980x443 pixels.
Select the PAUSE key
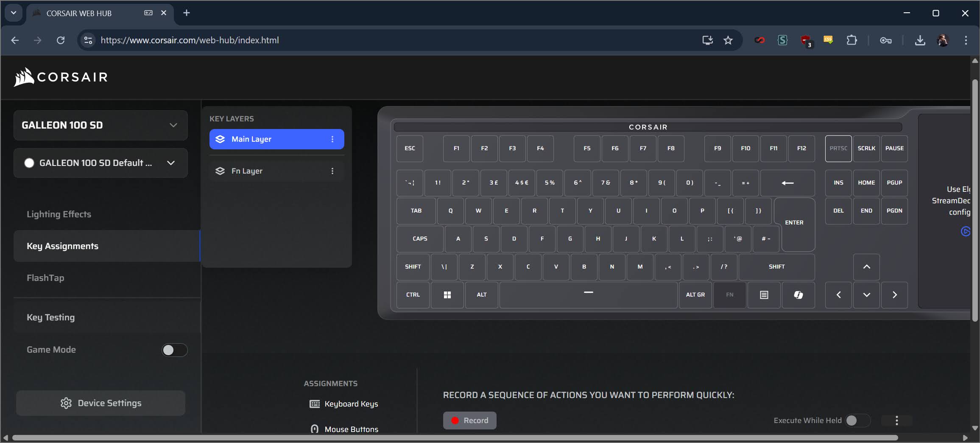(x=894, y=149)
